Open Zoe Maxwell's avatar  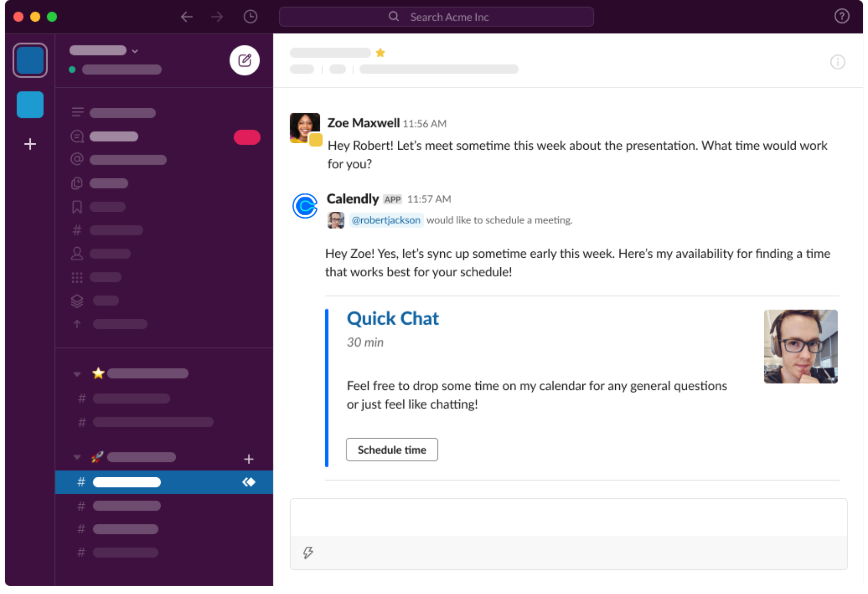coord(304,128)
